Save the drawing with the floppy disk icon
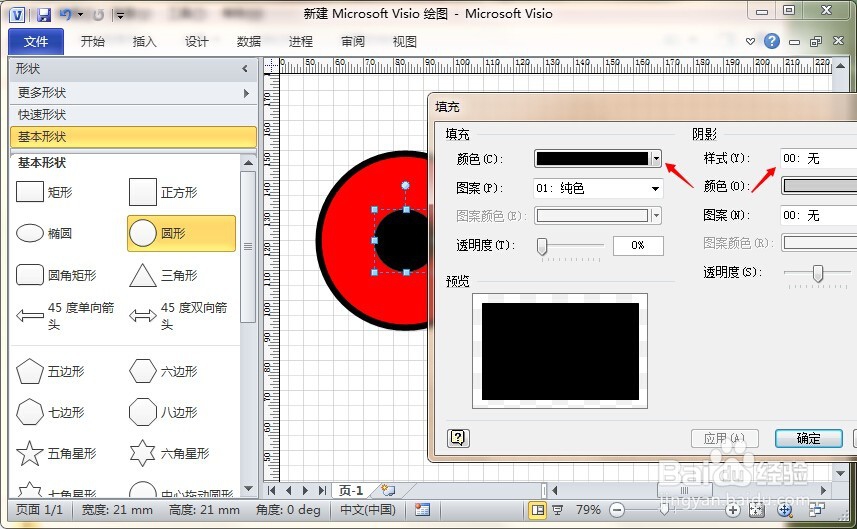Viewport: 857px width, 529px height. (x=43, y=15)
